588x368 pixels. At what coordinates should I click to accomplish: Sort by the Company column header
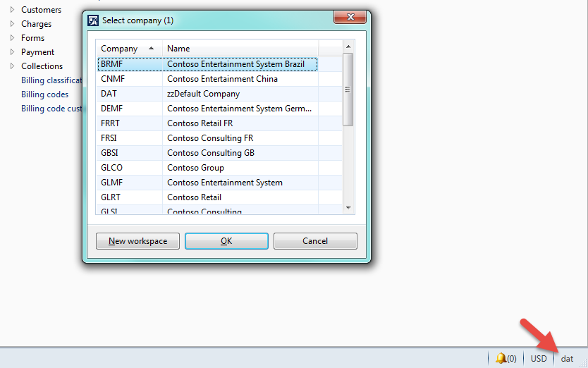coord(129,49)
